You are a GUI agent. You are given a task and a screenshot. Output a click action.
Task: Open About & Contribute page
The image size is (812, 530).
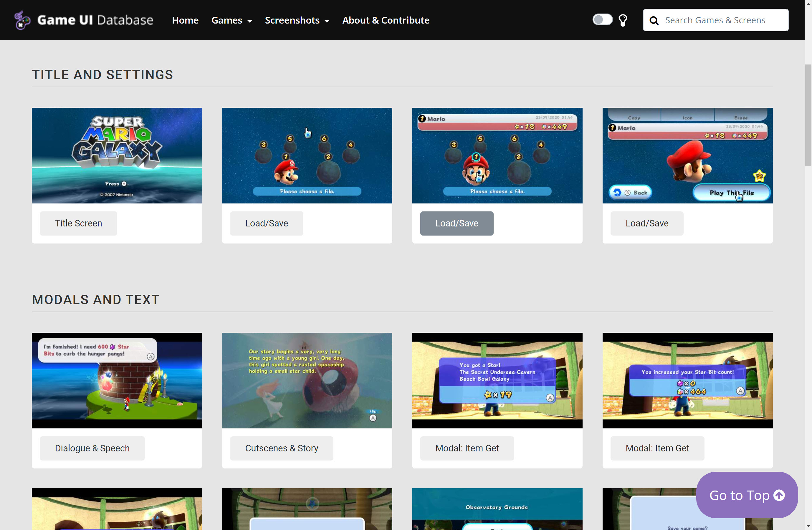click(x=386, y=20)
